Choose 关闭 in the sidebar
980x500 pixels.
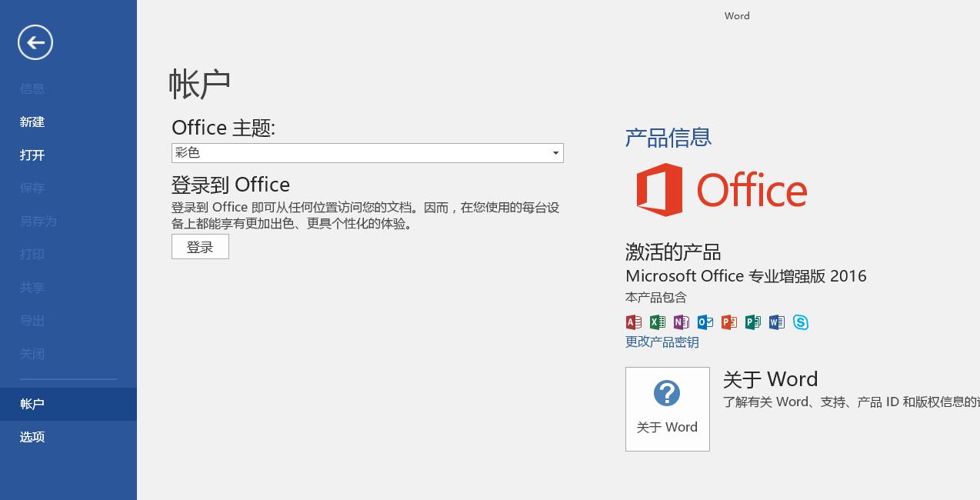click(32, 353)
